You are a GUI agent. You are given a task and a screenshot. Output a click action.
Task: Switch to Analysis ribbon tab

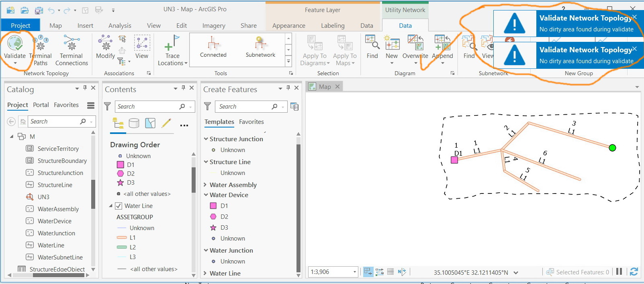point(120,25)
